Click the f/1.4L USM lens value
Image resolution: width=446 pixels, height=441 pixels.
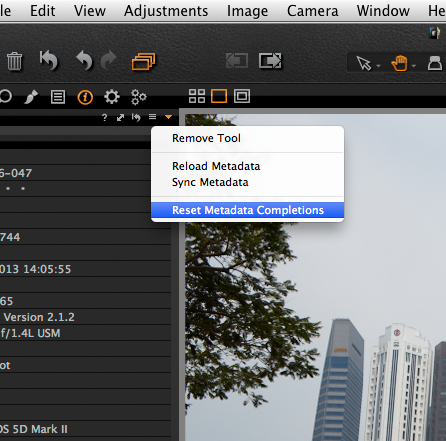tap(30, 333)
